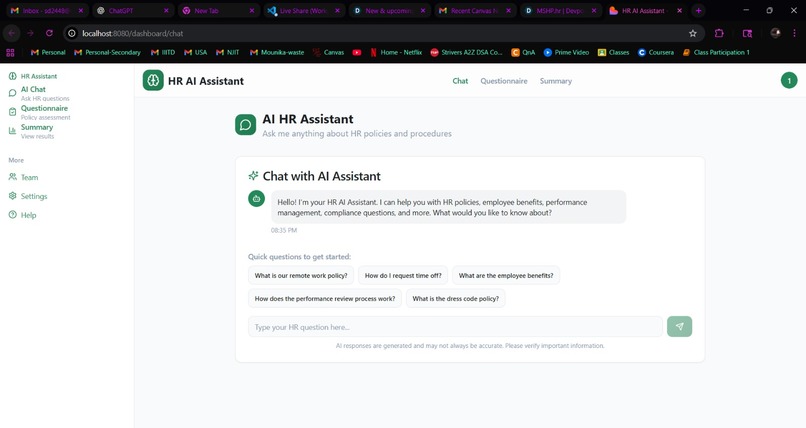
Task: Click the 08:35 PM message timestamp
Action: coord(284,230)
